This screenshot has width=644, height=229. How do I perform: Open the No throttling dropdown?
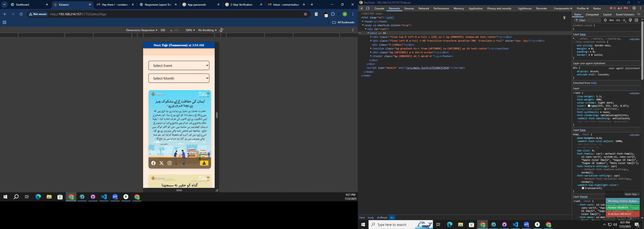click(207, 30)
